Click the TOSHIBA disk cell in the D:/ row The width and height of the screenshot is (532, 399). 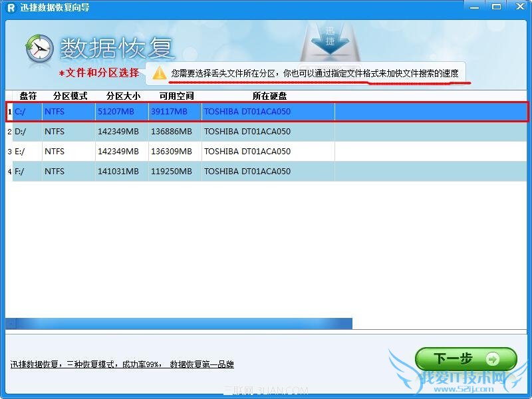[x=268, y=132]
